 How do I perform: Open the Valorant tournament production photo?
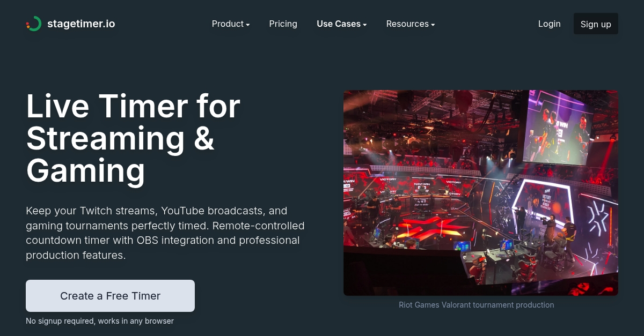coord(481,193)
